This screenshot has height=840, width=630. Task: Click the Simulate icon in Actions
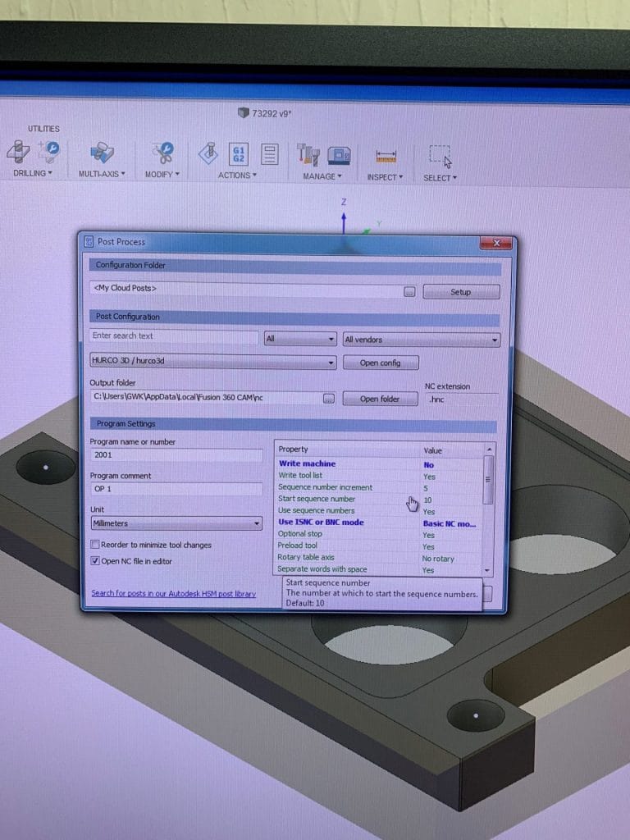[x=208, y=153]
